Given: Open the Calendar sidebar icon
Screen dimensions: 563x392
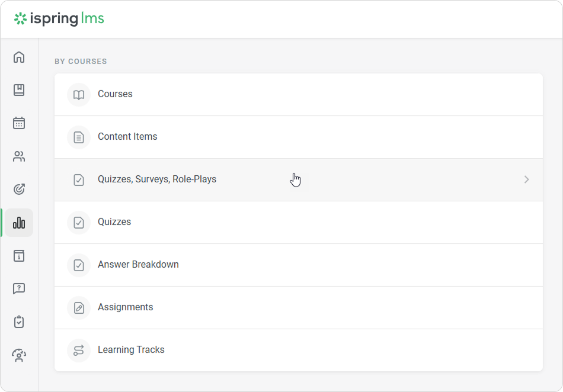Looking at the screenshot, I should 19,123.
